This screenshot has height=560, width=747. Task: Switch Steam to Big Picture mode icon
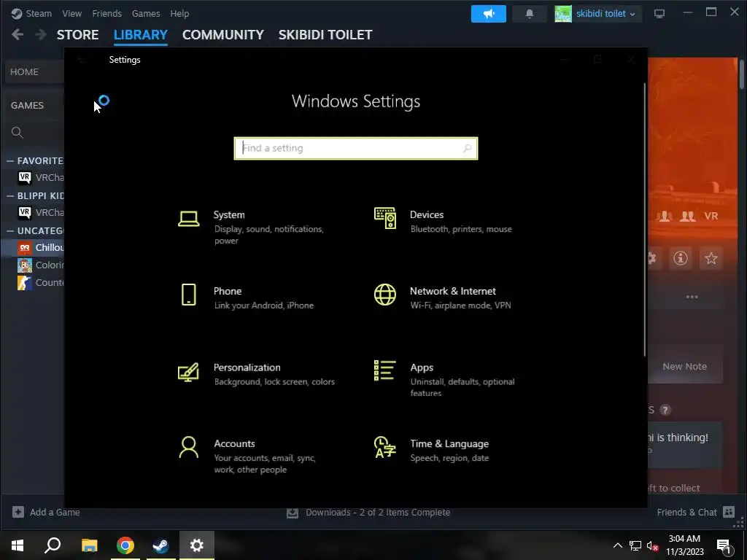[659, 14]
